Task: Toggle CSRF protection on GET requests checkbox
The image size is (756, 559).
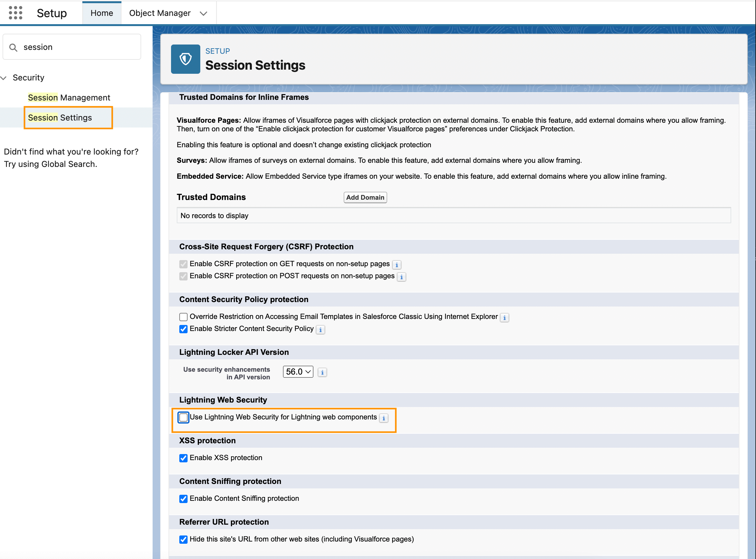Action: [183, 264]
